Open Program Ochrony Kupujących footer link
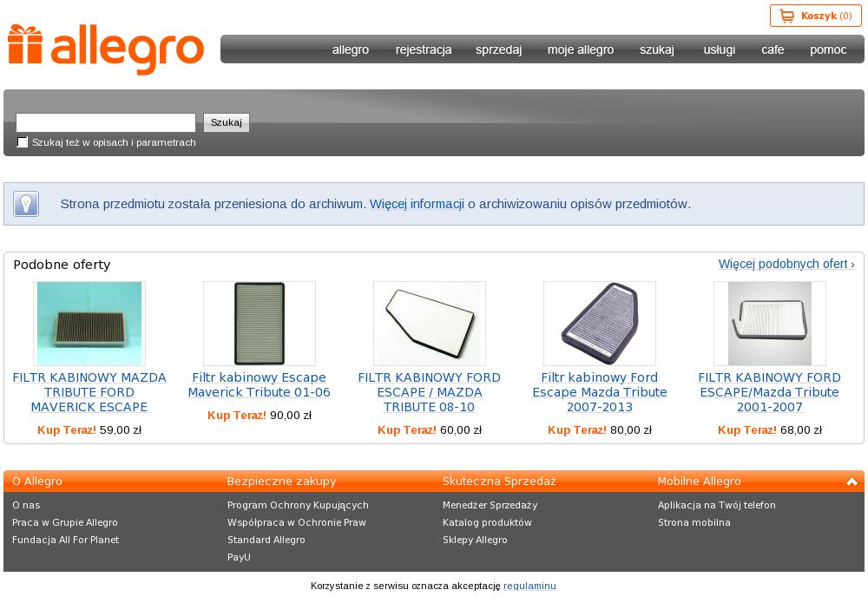The height and width of the screenshot is (603, 868). click(x=298, y=505)
